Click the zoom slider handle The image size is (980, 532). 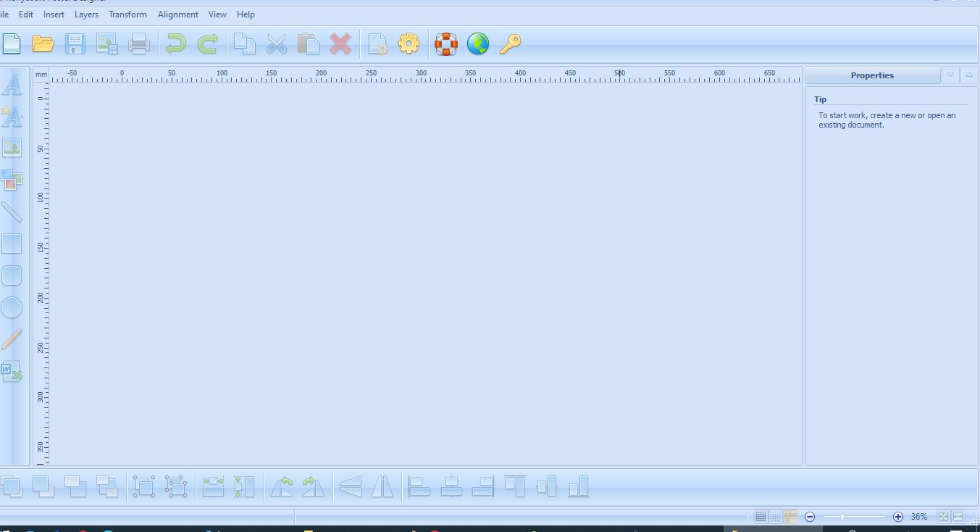pyautogui.click(x=842, y=517)
